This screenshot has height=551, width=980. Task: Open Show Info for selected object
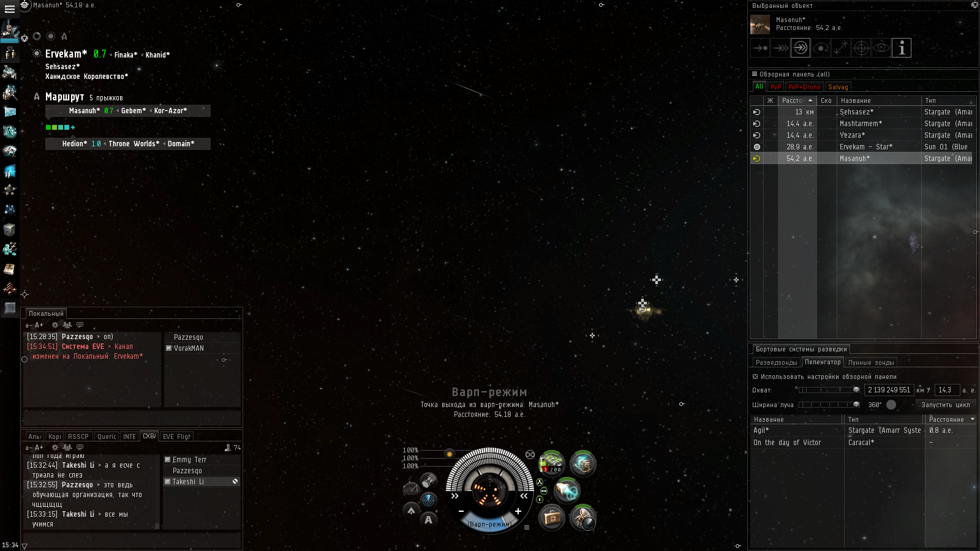point(902,48)
